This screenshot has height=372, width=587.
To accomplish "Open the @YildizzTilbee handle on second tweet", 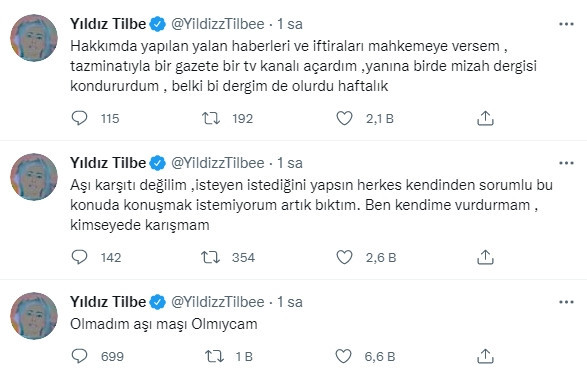I will pos(218,163).
